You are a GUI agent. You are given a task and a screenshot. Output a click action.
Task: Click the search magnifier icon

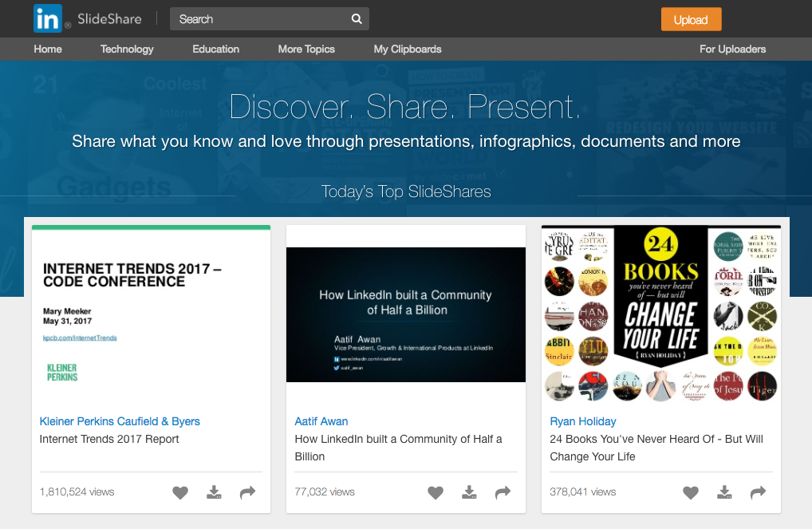point(357,18)
